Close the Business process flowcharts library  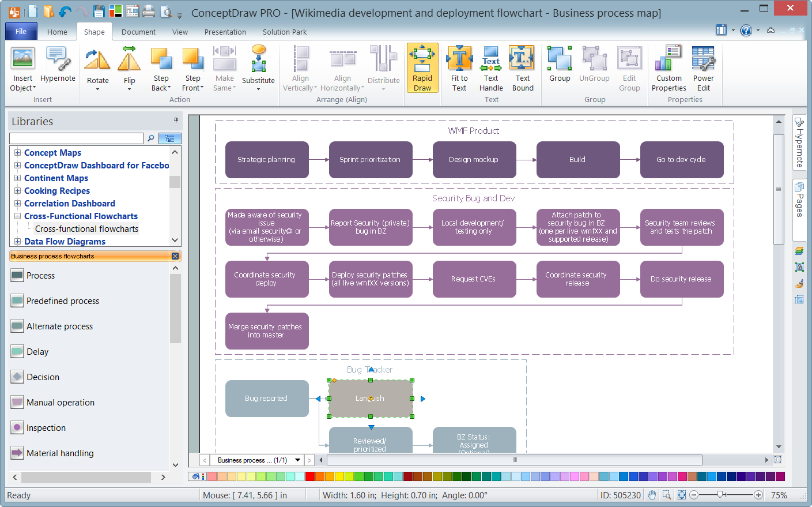click(x=175, y=256)
